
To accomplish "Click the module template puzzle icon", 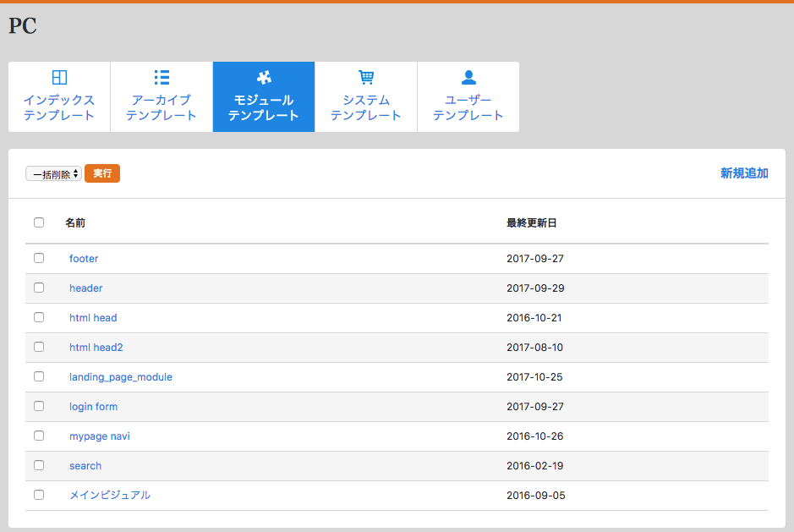I will coord(264,78).
